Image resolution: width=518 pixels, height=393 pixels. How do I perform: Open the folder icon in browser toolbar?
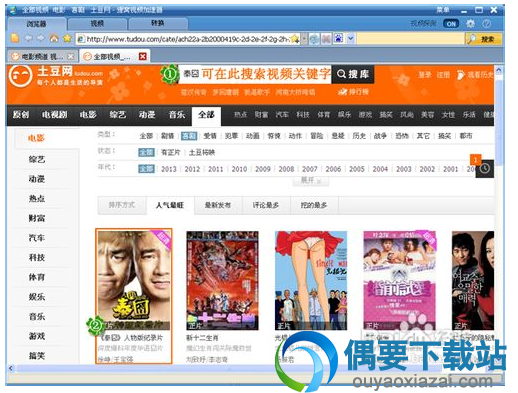[x=15, y=38]
